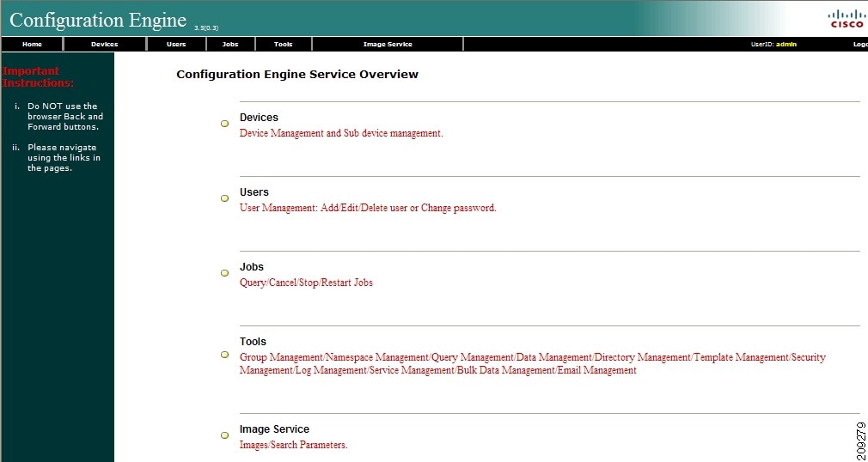Click the 3.5(0.3) version number

206,27
